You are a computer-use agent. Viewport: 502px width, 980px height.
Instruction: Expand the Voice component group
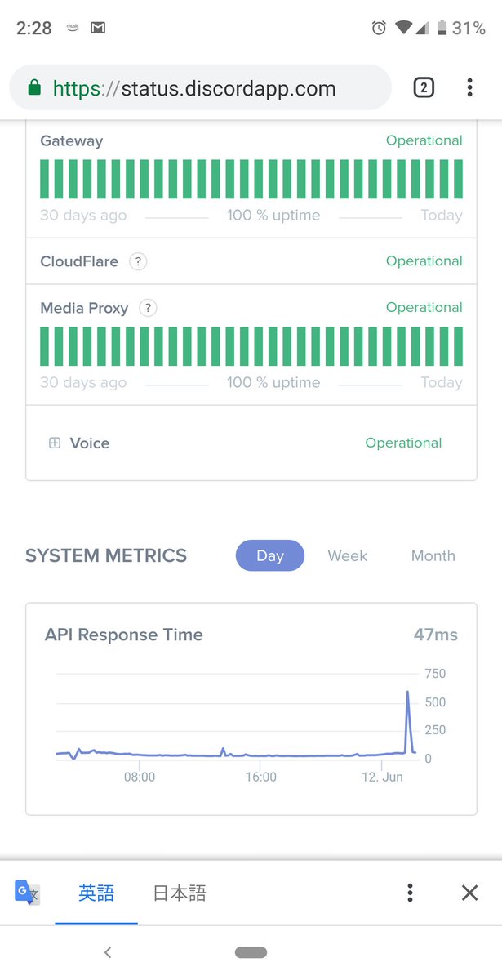coord(55,443)
